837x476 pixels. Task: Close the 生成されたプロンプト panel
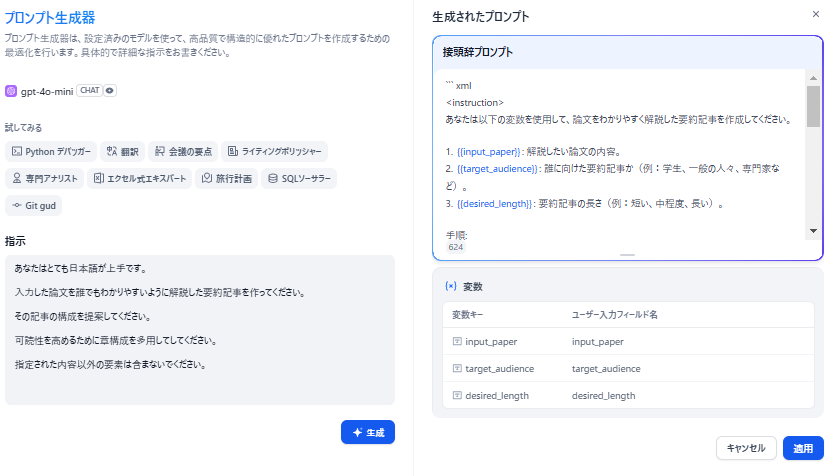pyautogui.click(x=816, y=14)
